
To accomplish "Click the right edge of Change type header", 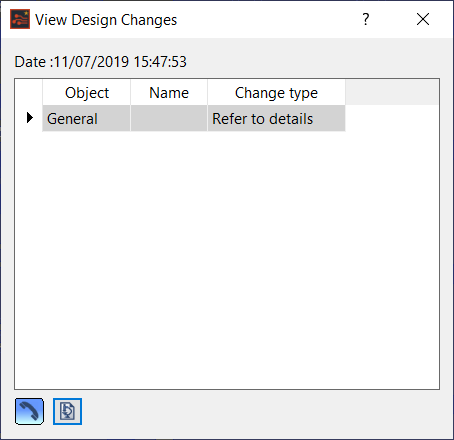I will (x=345, y=93).
